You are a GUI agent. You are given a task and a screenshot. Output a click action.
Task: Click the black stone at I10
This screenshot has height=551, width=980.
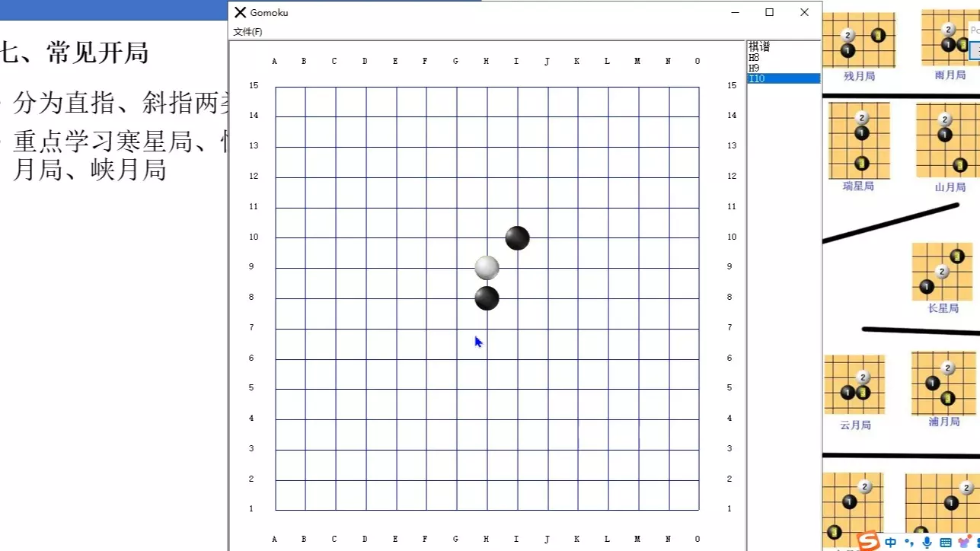518,238
